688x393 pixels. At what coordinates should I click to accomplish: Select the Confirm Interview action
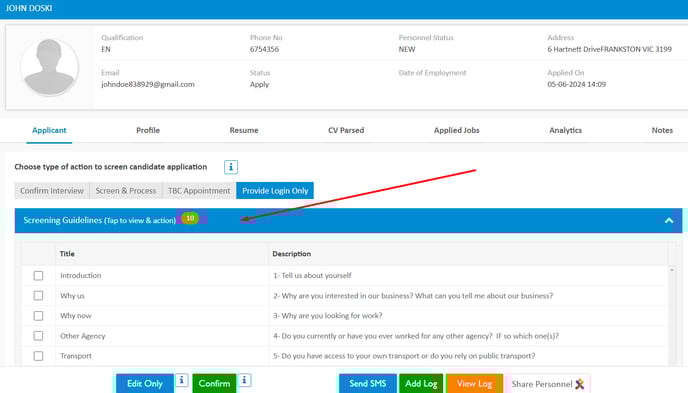click(x=52, y=191)
